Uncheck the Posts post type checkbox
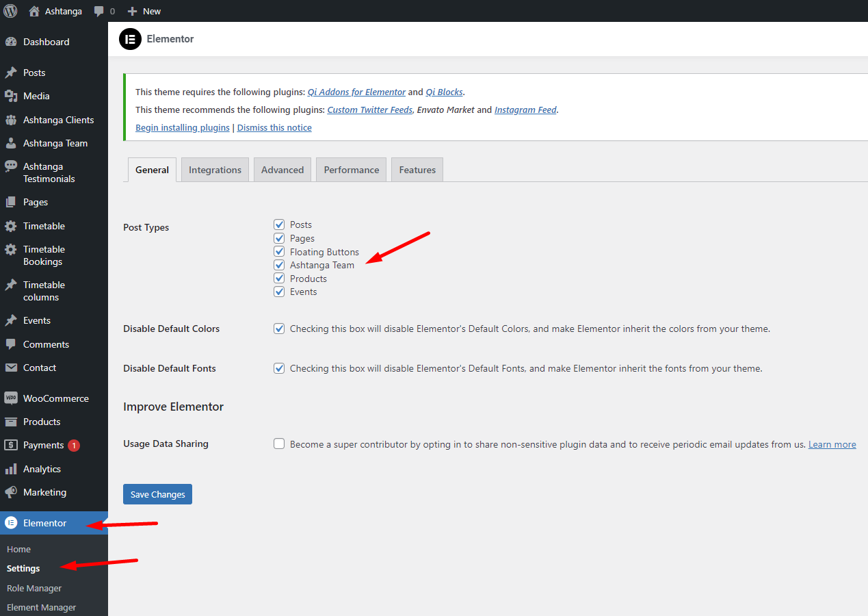The image size is (868, 616). 279,224
